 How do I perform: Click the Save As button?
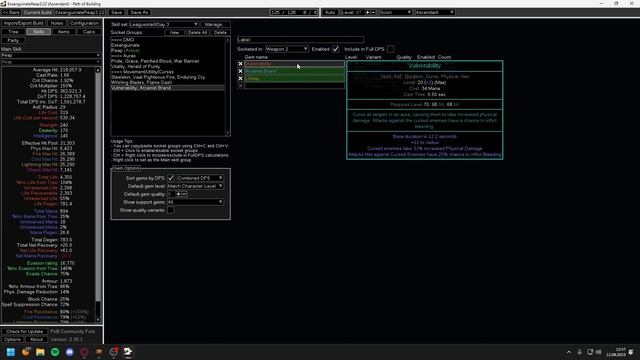click(139, 12)
